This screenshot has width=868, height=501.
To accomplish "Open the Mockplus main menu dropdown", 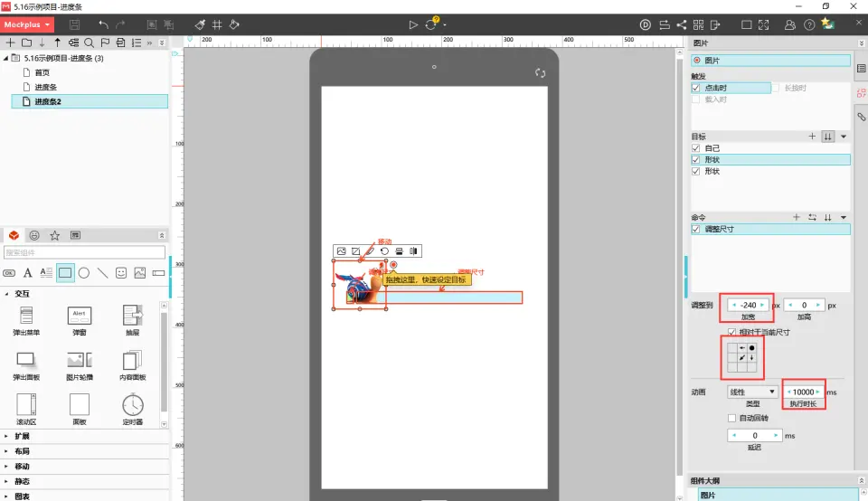I will (x=27, y=24).
